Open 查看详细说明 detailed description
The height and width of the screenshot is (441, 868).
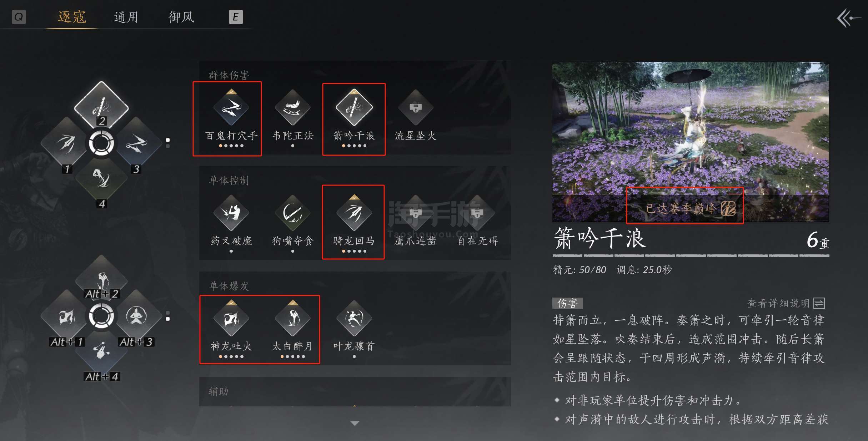786,303
